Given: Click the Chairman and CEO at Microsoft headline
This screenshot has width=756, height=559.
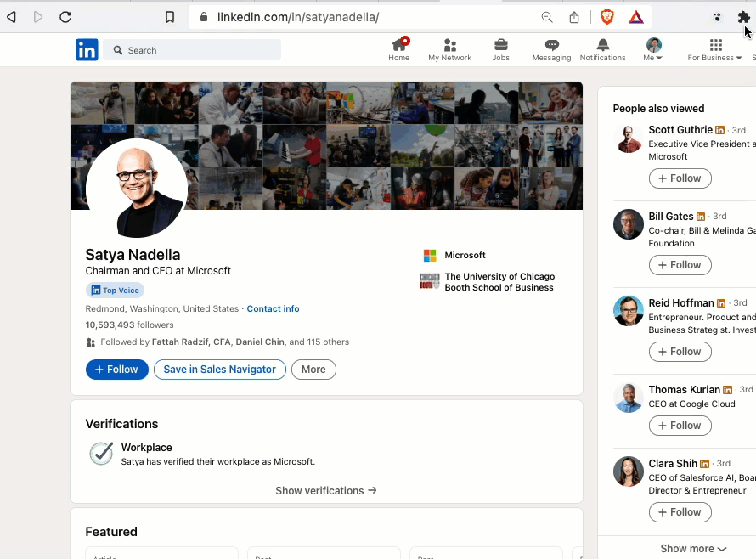Looking at the screenshot, I should coord(158,271).
